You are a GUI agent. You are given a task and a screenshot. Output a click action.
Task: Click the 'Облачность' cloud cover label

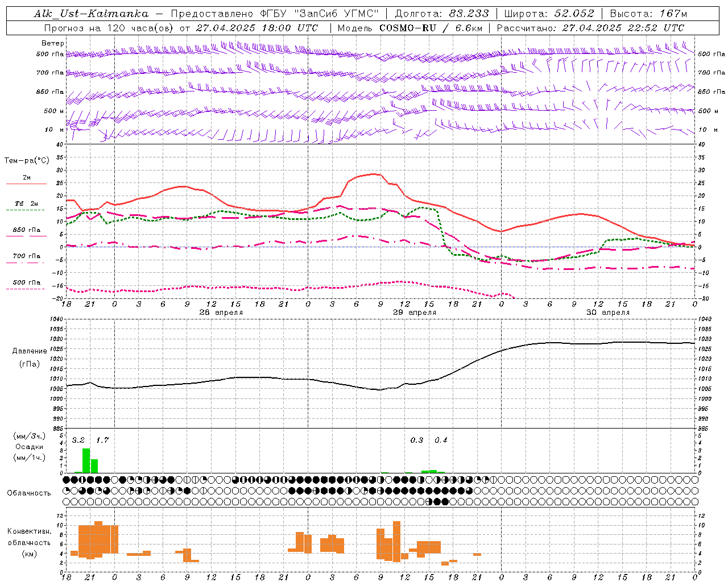[x=29, y=493]
